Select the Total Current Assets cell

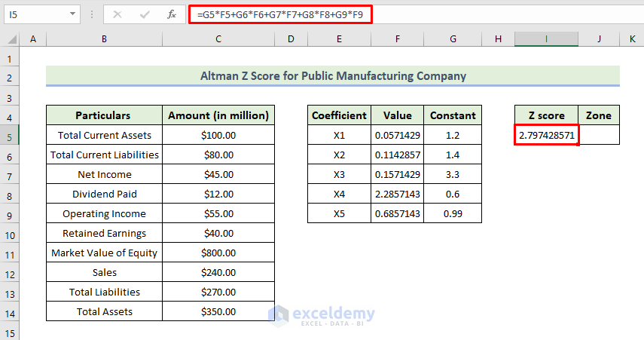tap(104, 135)
